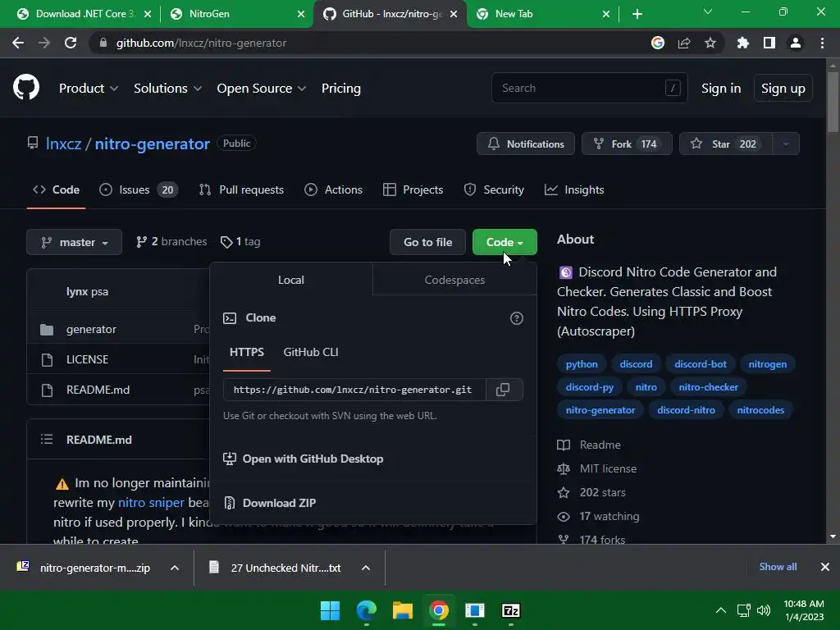Bookmark this page with the star icon
The width and height of the screenshot is (840, 630).
coord(710,43)
